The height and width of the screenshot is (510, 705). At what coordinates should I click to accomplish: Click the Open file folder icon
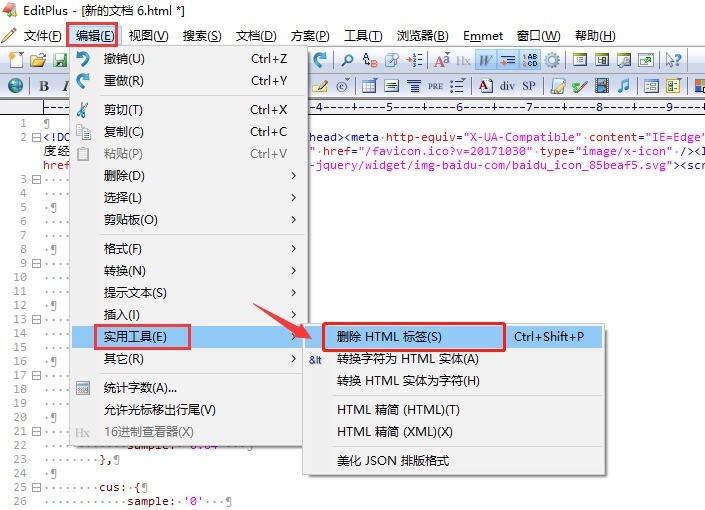point(38,60)
